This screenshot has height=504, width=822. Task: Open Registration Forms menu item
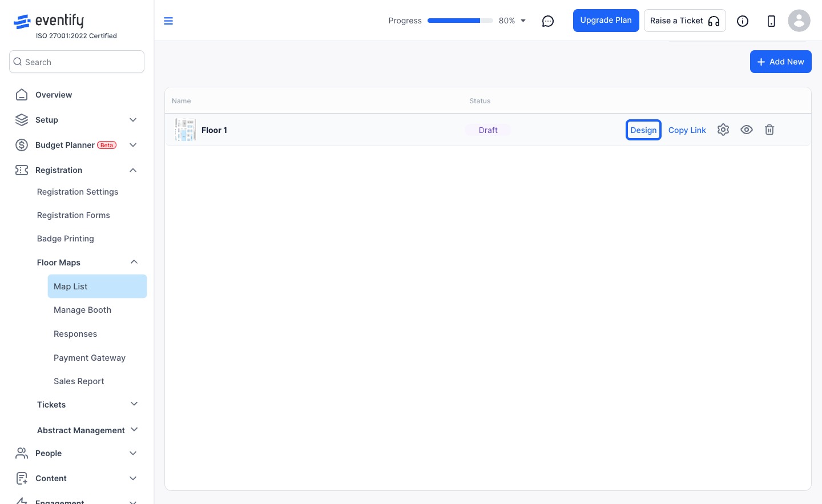point(74,215)
